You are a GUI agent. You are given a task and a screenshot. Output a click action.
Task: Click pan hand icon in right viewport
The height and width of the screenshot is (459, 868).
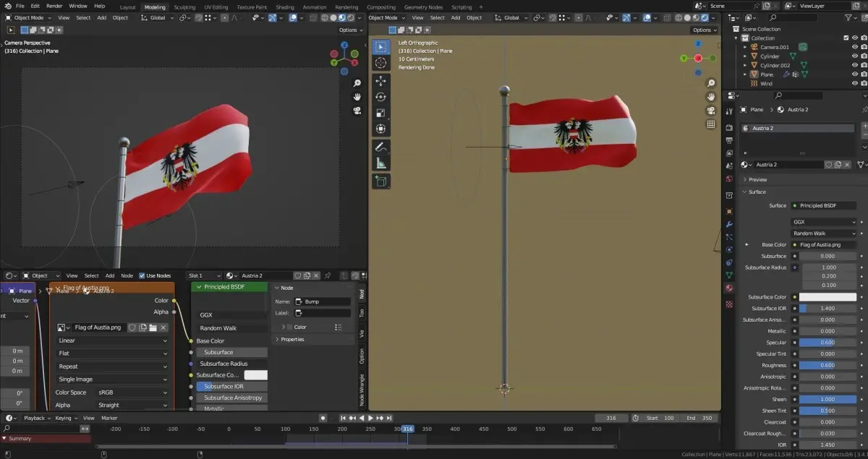click(711, 97)
